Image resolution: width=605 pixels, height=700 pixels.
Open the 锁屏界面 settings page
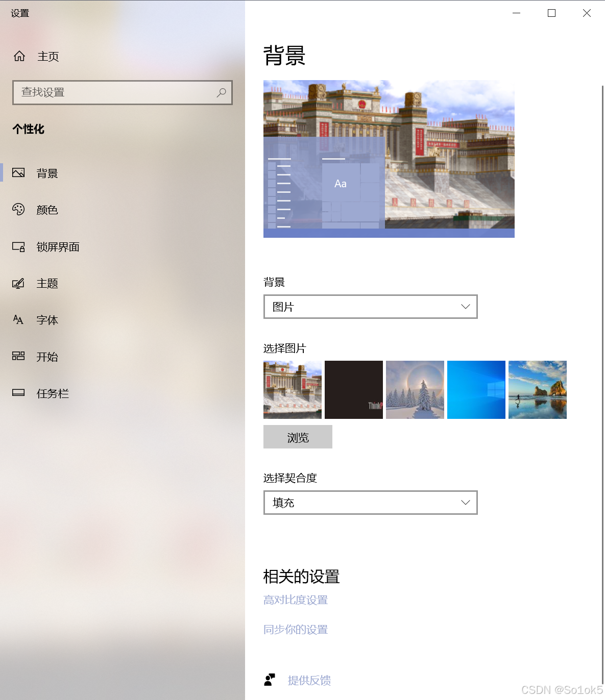pos(123,247)
